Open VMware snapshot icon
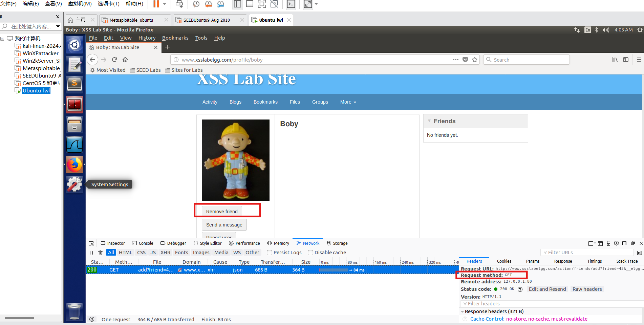 (x=196, y=4)
